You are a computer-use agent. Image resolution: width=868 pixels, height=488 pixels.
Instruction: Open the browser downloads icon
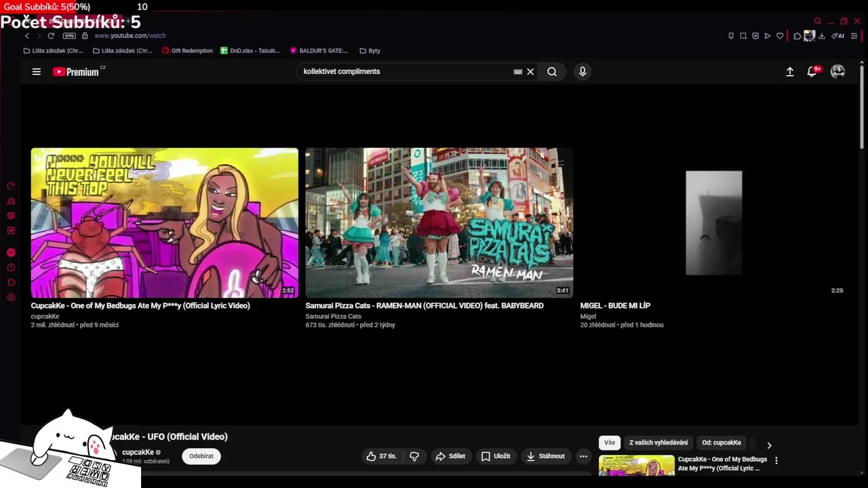pos(822,36)
